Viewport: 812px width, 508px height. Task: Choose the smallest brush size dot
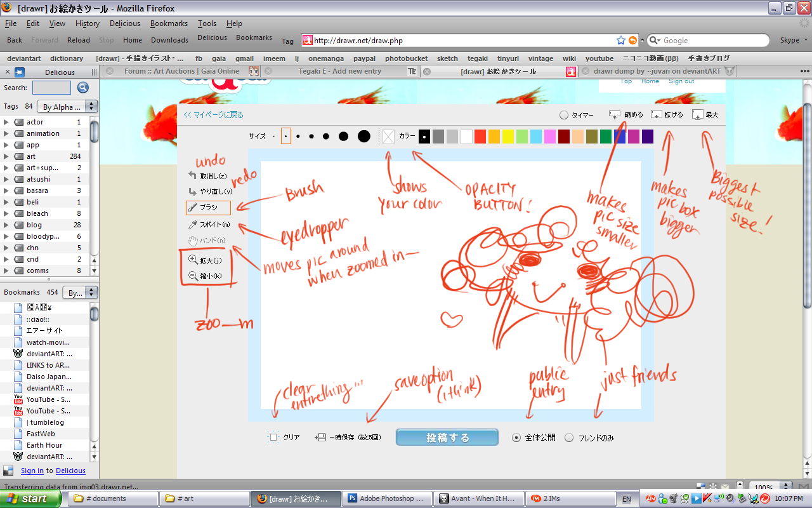pos(273,137)
